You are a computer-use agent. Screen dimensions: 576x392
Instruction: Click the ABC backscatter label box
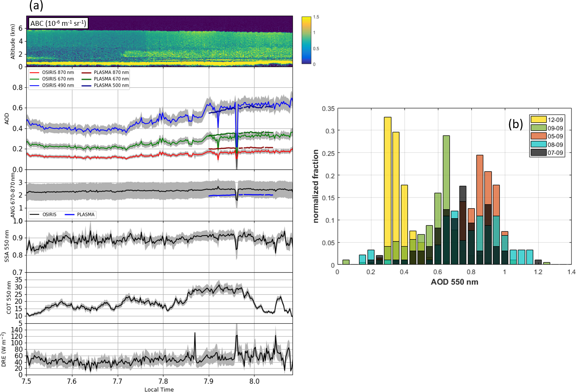click(x=58, y=24)
